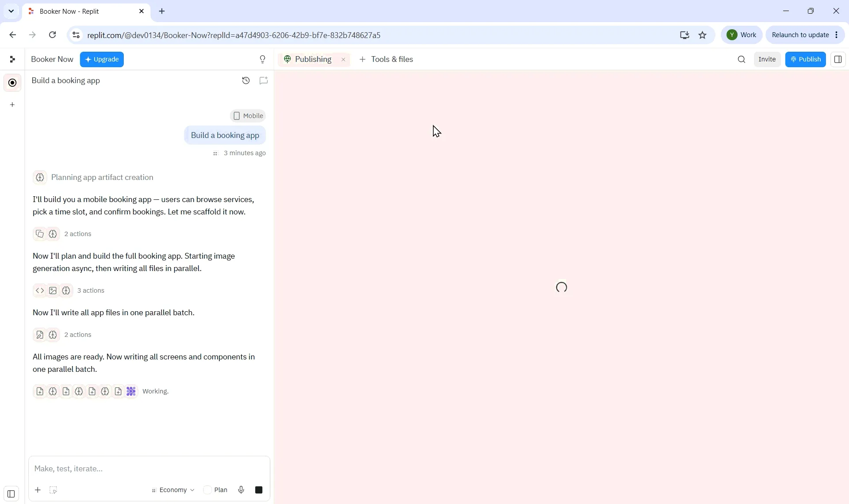Click the browser address bar URL
Image resolution: width=849 pixels, height=504 pixels.
pos(233,35)
